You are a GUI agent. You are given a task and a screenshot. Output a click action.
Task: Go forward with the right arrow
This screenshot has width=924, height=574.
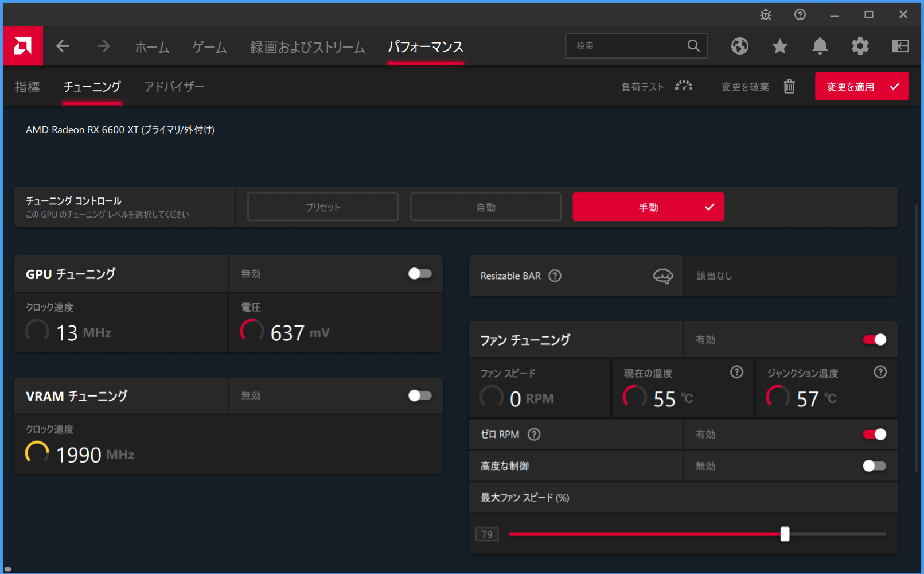(103, 46)
